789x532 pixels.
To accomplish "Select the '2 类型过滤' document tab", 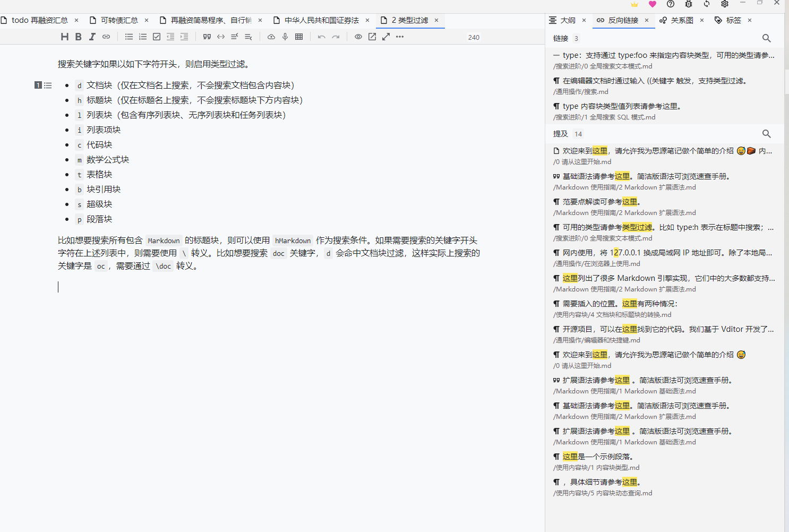I will click(410, 20).
